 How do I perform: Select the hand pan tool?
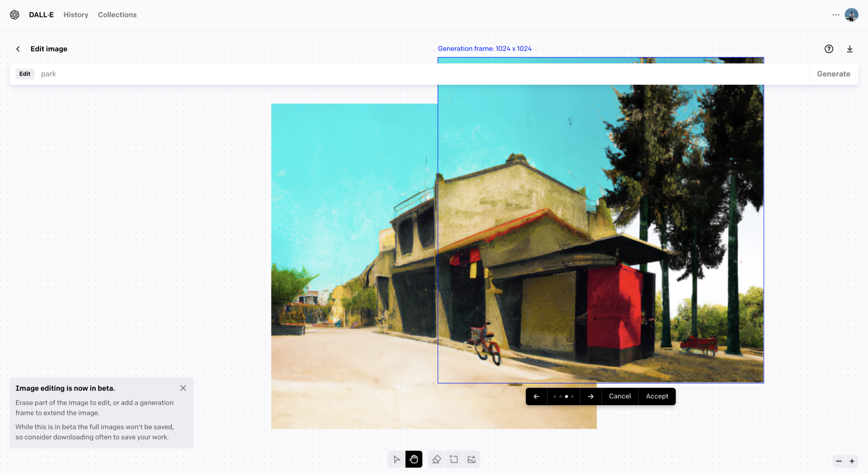(414, 459)
